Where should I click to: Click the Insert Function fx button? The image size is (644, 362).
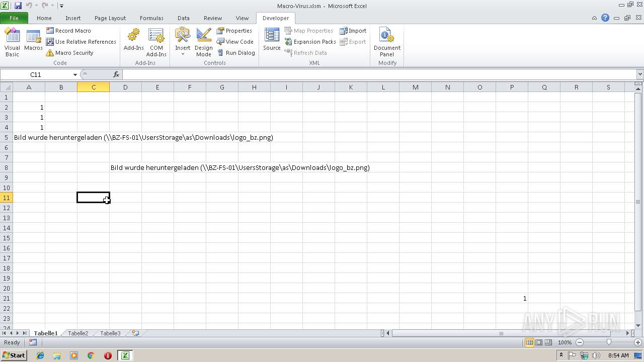116,74
